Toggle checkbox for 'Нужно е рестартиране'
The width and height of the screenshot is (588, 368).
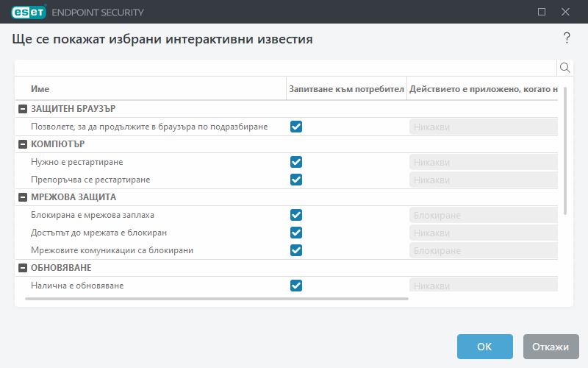pos(296,162)
